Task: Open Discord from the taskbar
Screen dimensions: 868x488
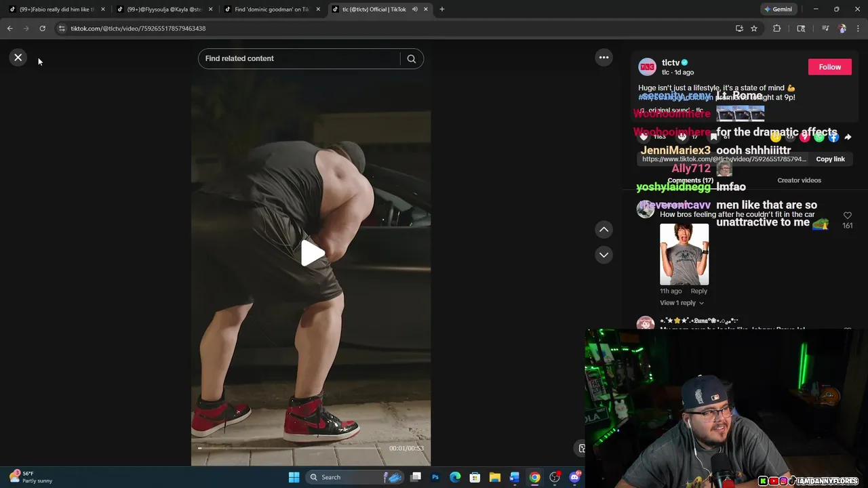Action: click(575, 477)
